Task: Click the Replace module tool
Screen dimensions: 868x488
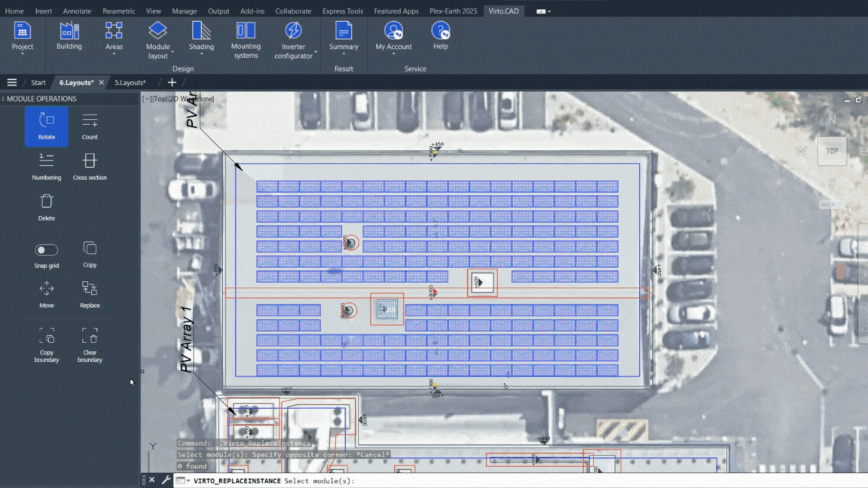Action: coord(90,295)
